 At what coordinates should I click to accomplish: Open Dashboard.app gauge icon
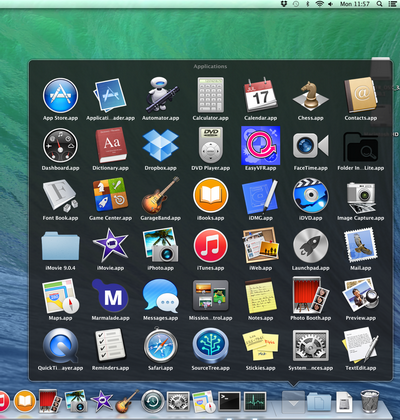point(60,146)
